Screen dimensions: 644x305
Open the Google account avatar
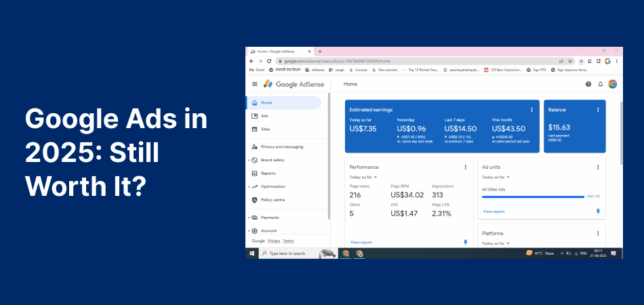coord(612,84)
